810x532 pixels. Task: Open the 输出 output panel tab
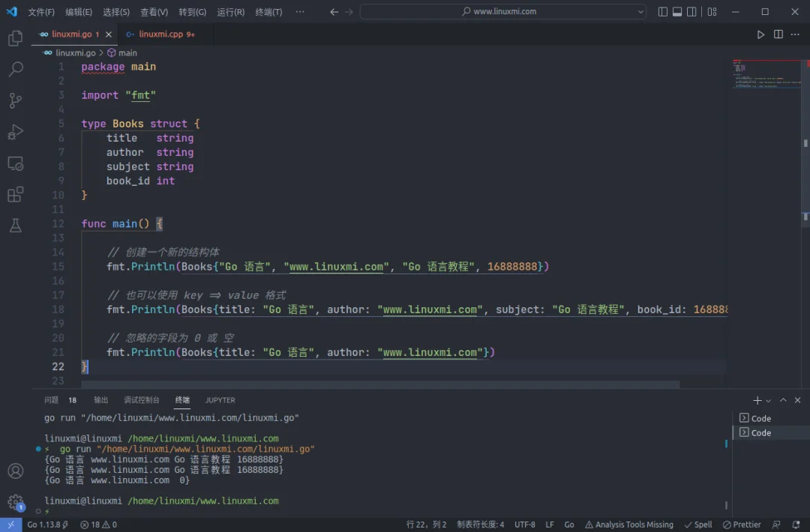coord(100,400)
